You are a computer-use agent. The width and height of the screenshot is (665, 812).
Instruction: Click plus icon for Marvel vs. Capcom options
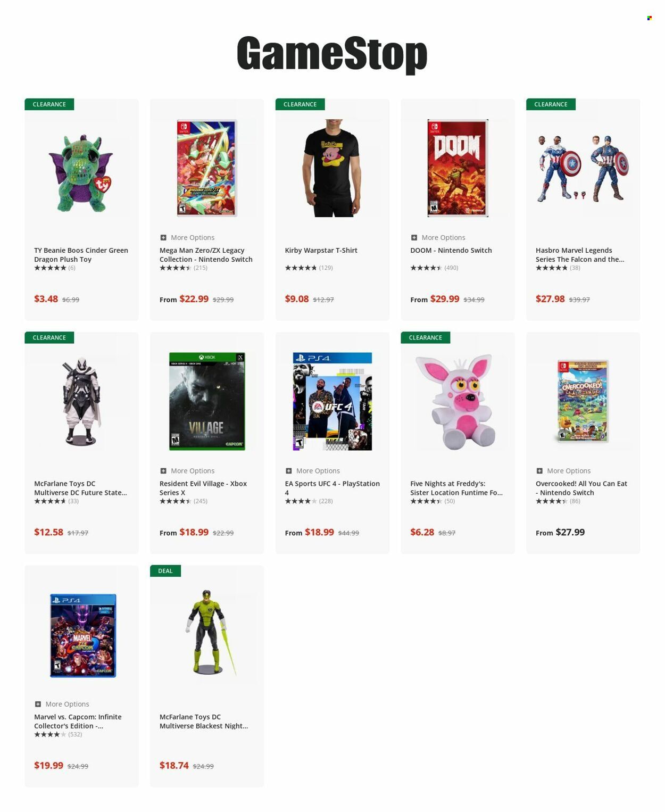(x=38, y=704)
